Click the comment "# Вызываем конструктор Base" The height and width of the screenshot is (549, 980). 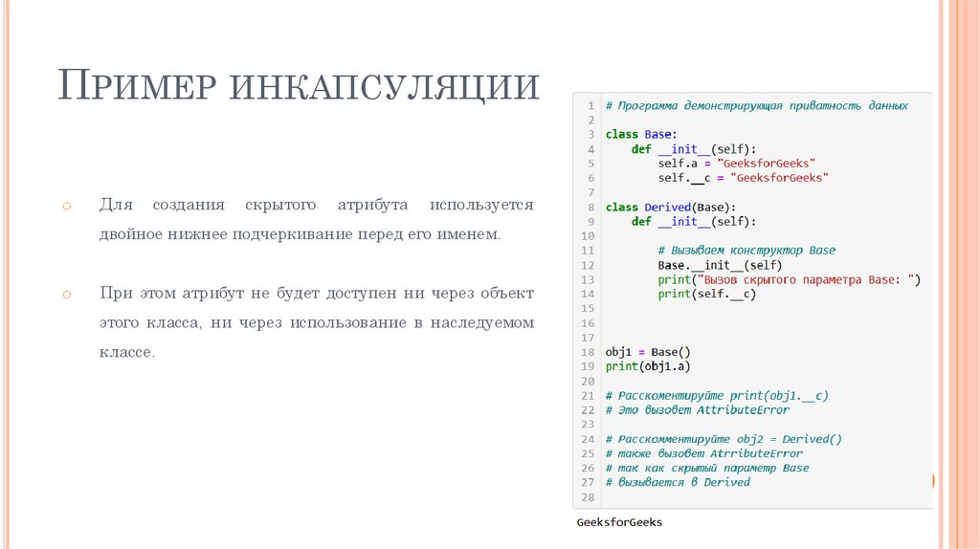click(746, 251)
